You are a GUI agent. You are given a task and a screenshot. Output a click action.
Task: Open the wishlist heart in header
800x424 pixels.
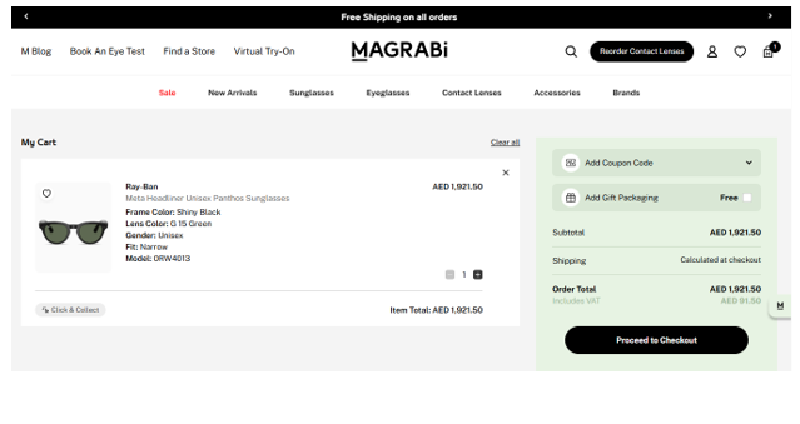(x=740, y=52)
